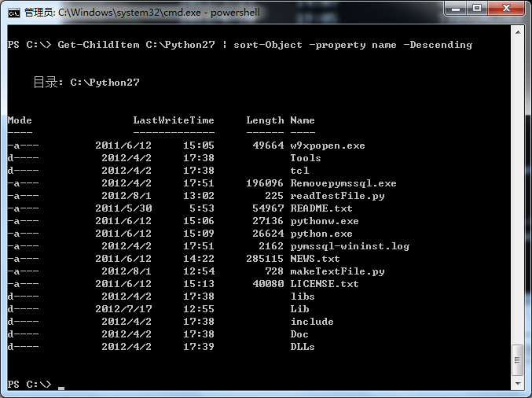Click the Lib directory name
This screenshot has height=398, width=532.
(x=299, y=309)
